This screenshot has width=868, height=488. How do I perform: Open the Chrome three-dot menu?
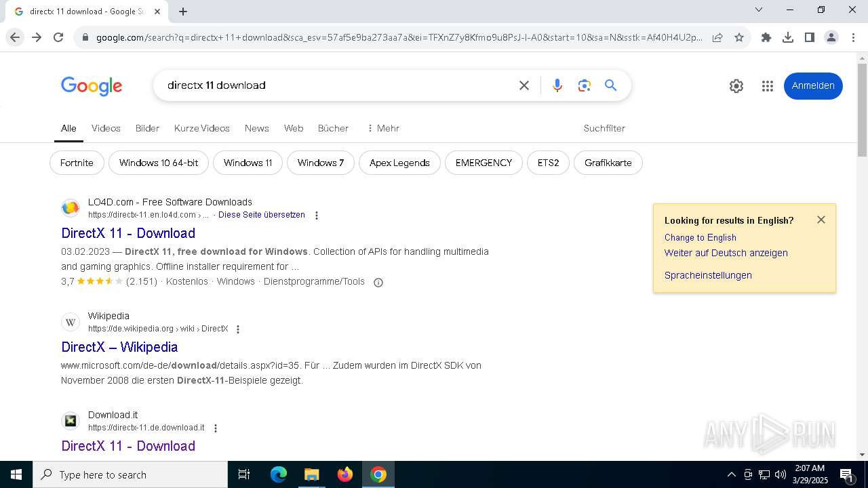(853, 37)
